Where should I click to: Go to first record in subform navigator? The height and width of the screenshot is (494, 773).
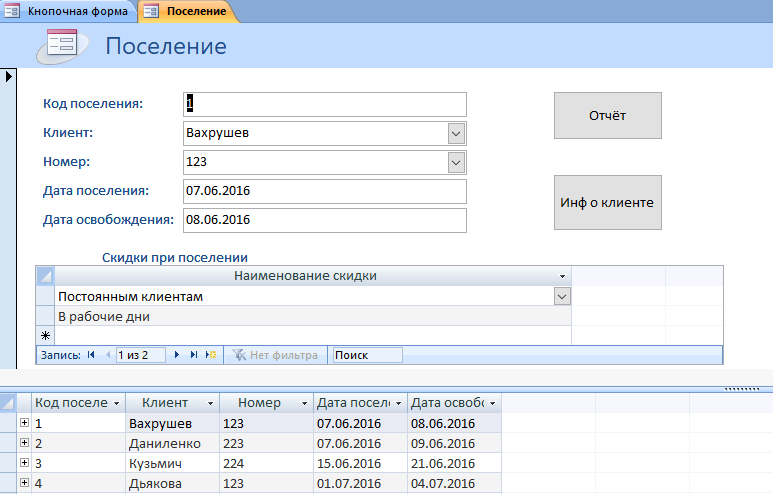coord(91,355)
